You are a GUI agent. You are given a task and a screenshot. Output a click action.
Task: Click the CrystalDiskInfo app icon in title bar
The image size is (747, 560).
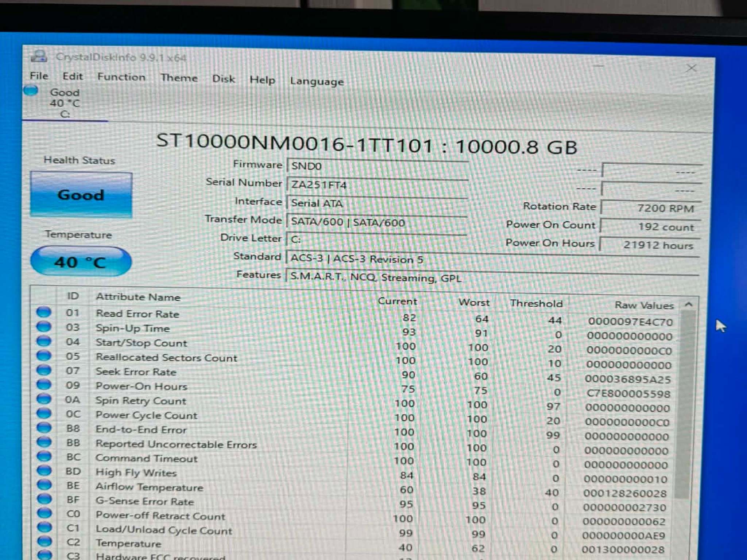click(x=39, y=56)
